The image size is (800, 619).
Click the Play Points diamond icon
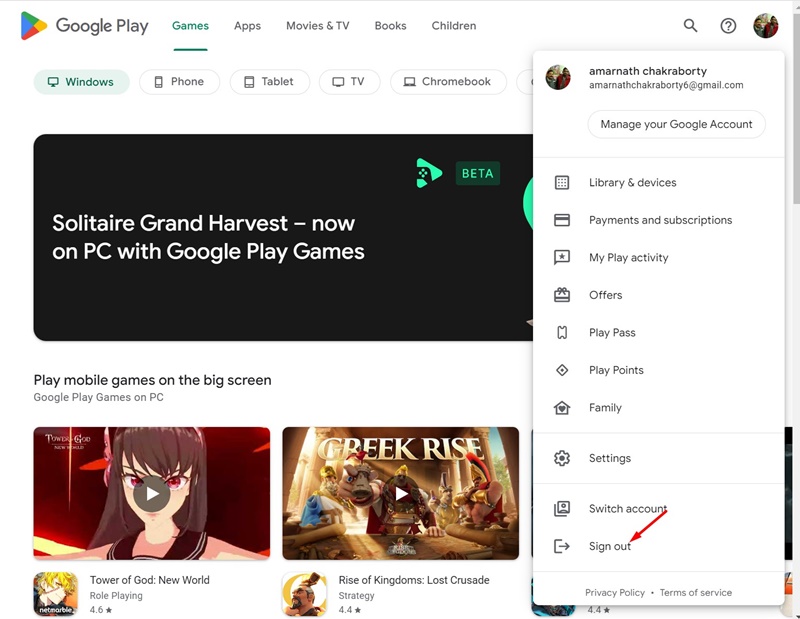562,370
